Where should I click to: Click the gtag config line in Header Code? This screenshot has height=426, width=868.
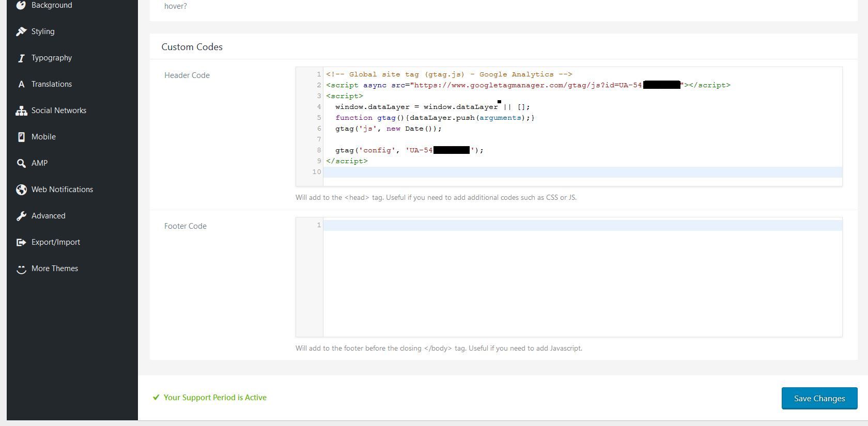click(409, 150)
